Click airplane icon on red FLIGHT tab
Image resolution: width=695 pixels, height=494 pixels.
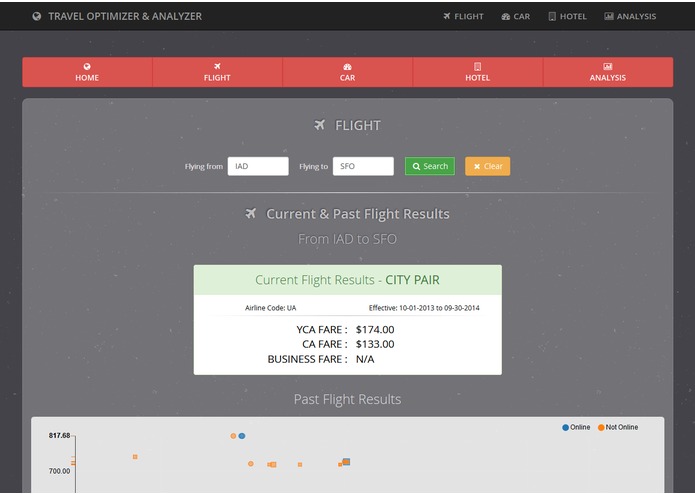tap(217, 66)
